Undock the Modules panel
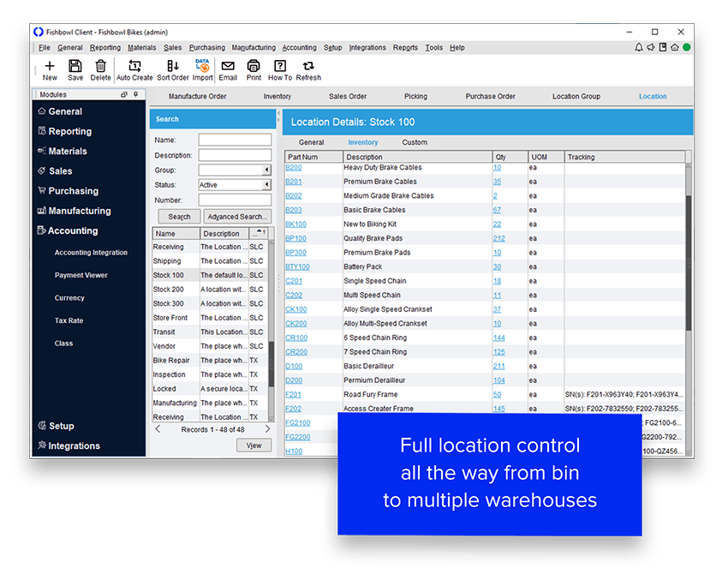Viewport: 728px width, 568px height. point(124,94)
